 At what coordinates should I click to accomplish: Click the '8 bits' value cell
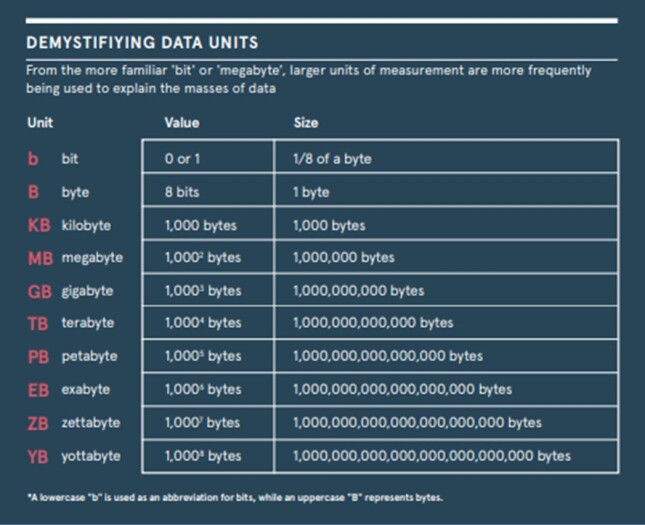coord(208,190)
